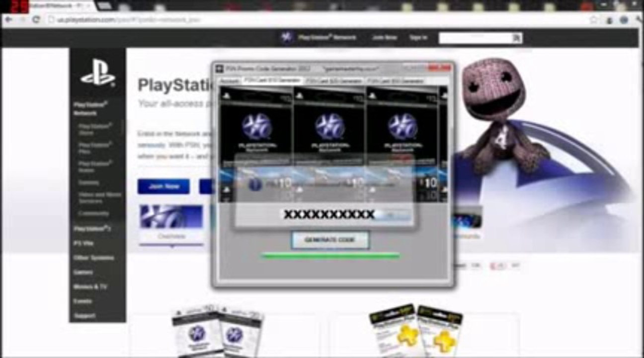The image size is (644, 358).
Task: Click the header search magnifier icon
Action: coord(517,38)
